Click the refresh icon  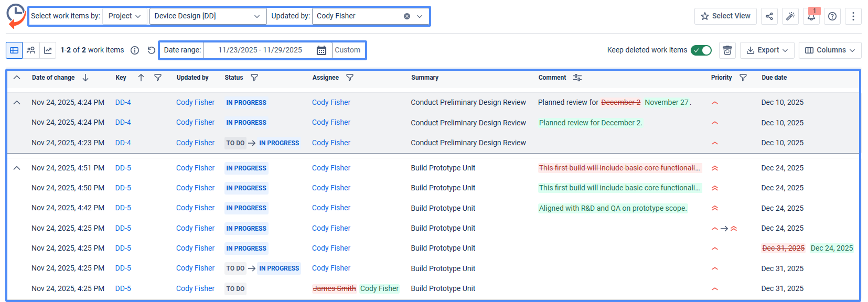point(152,50)
